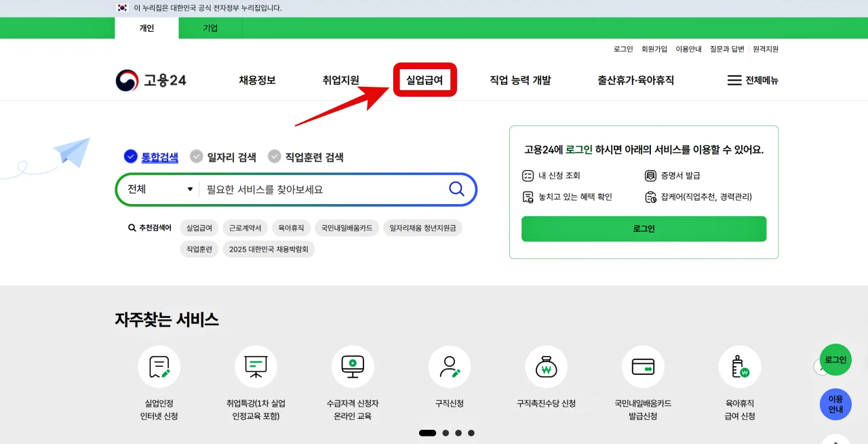Image resolution: width=868 pixels, height=444 pixels.
Task: Select 수급자격 신청자 온라인 교육 icon
Action: [x=353, y=366]
